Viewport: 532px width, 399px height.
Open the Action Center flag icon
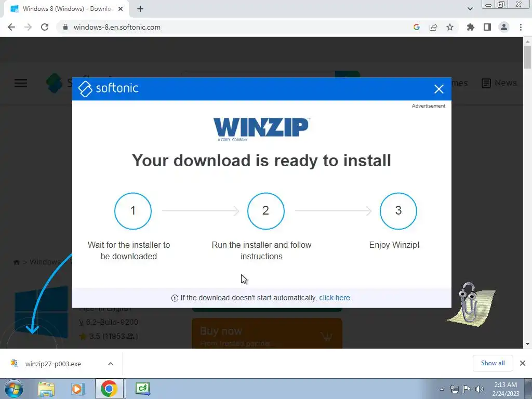click(467, 389)
